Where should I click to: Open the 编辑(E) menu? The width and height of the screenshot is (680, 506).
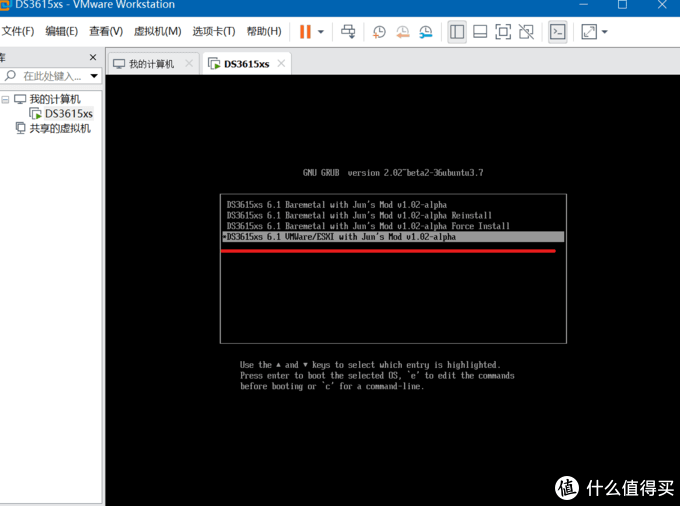click(62, 31)
